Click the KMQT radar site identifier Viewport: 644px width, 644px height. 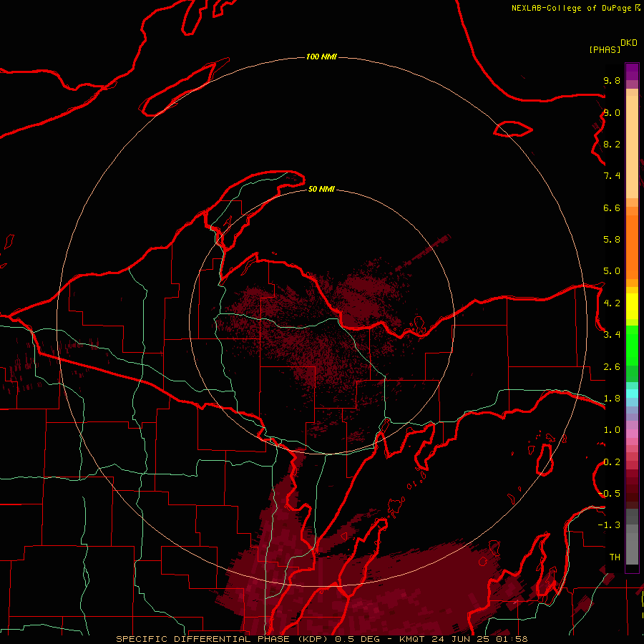coord(414,639)
